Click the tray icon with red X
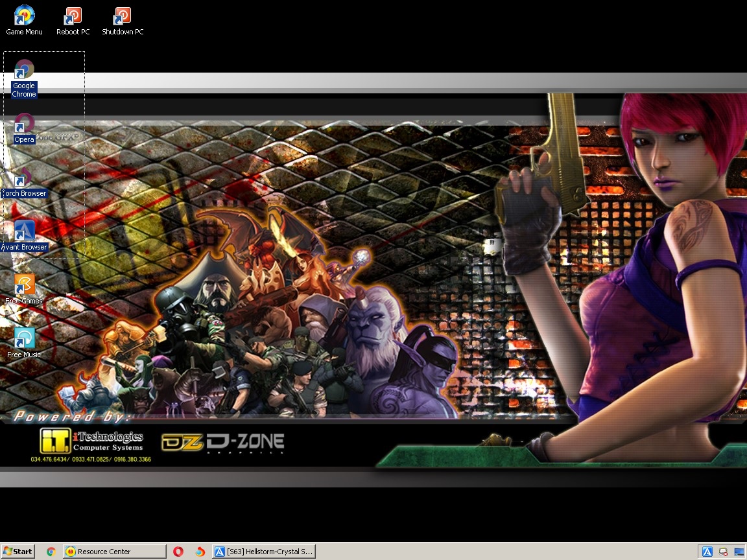This screenshot has width=747, height=560. pyautogui.click(x=724, y=552)
